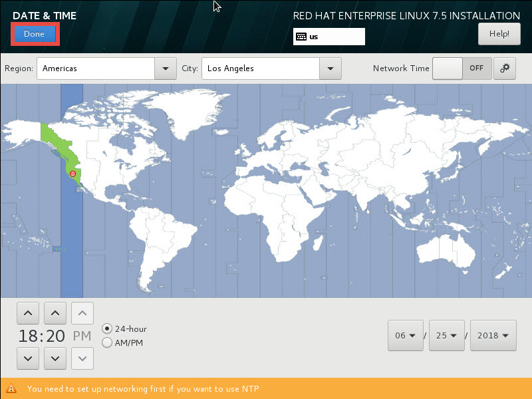
Task: Click the keyboard layout icon labeled us
Action: (301, 37)
